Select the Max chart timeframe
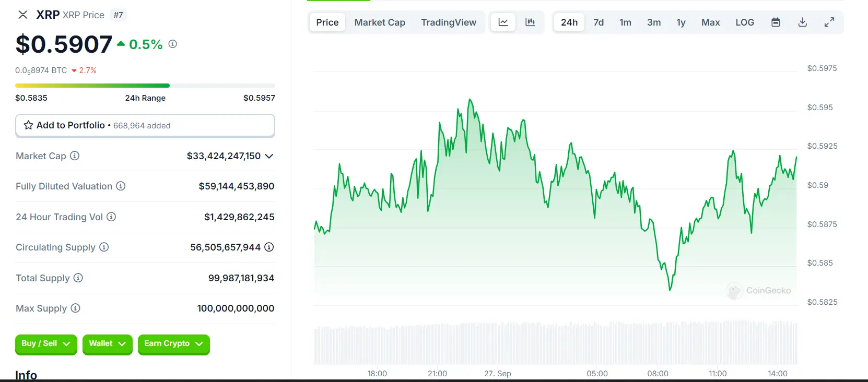The height and width of the screenshot is (382, 868). (710, 22)
